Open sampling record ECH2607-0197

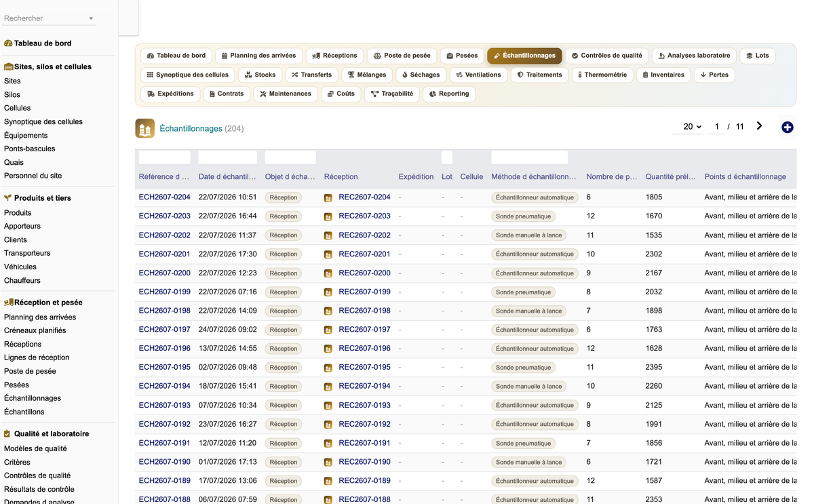point(165,330)
